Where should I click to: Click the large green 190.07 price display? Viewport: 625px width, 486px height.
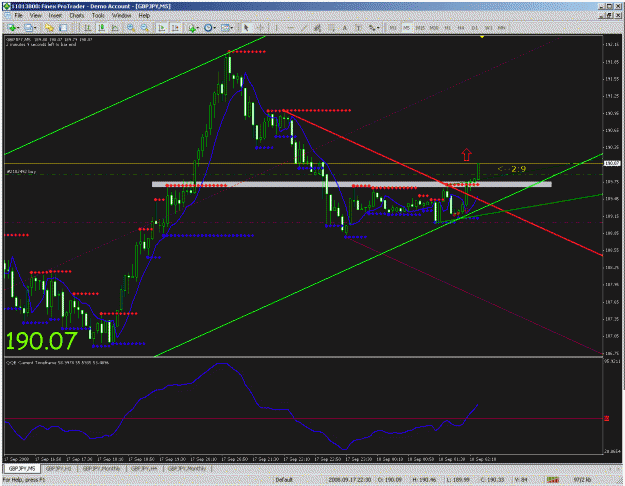(x=41, y=341)
